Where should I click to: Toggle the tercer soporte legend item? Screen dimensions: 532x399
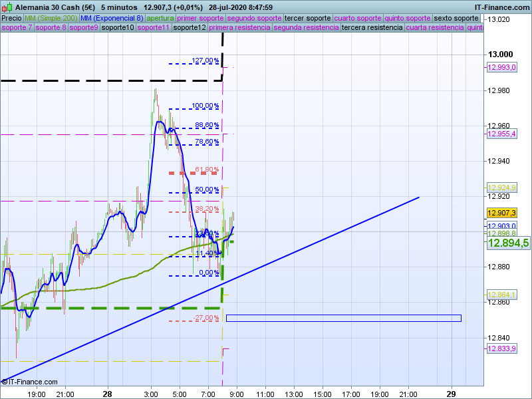pyautogui.click(x=307, y=19)
